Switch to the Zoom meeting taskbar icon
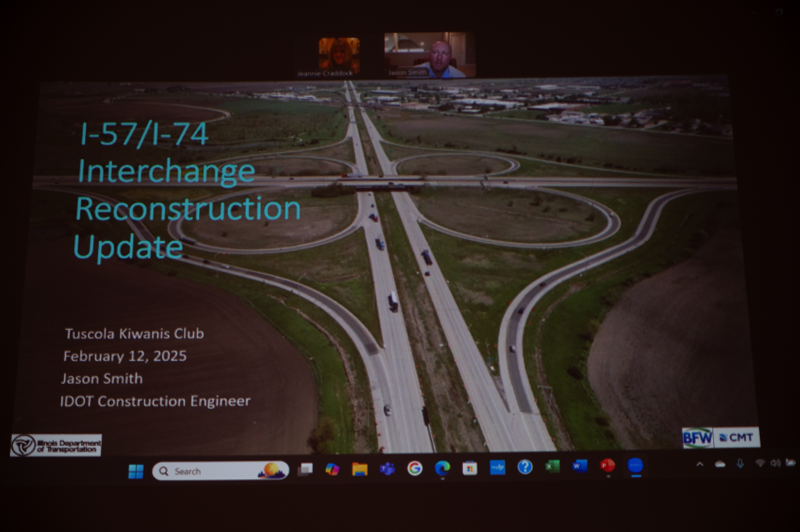This screenshot has width=800, height=532. (635, 465)
